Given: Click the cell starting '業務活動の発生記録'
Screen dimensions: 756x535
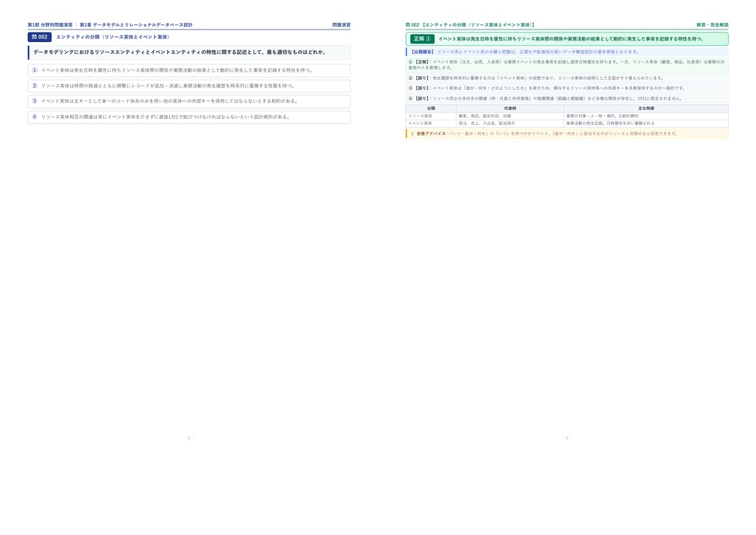Looking at the screenshot, I should click(x=646, y=123).
